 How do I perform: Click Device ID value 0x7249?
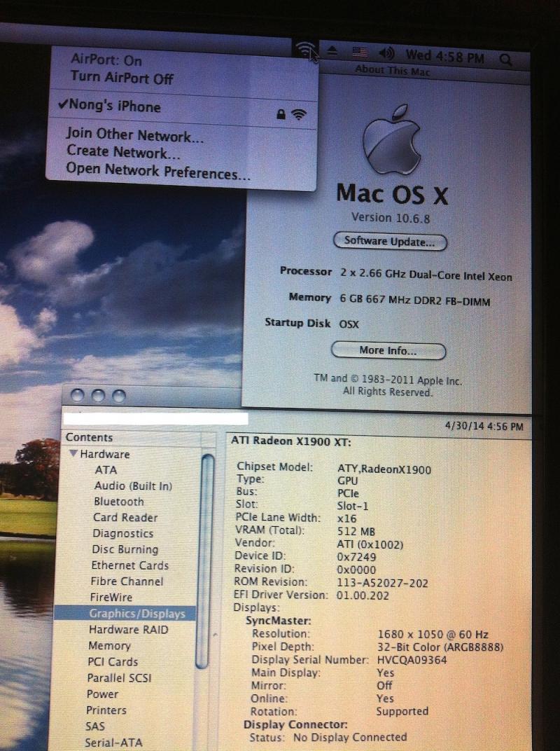pyautogui.click(x=356, y=556)
